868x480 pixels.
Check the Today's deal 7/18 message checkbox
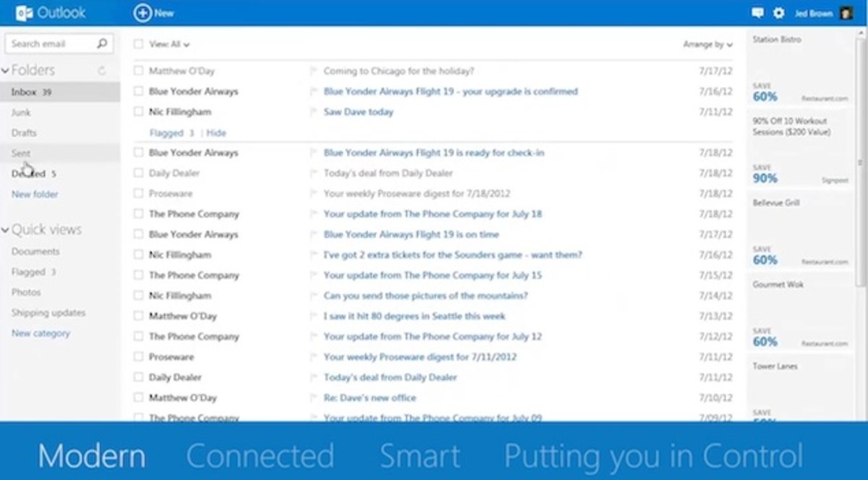[138, 173]
